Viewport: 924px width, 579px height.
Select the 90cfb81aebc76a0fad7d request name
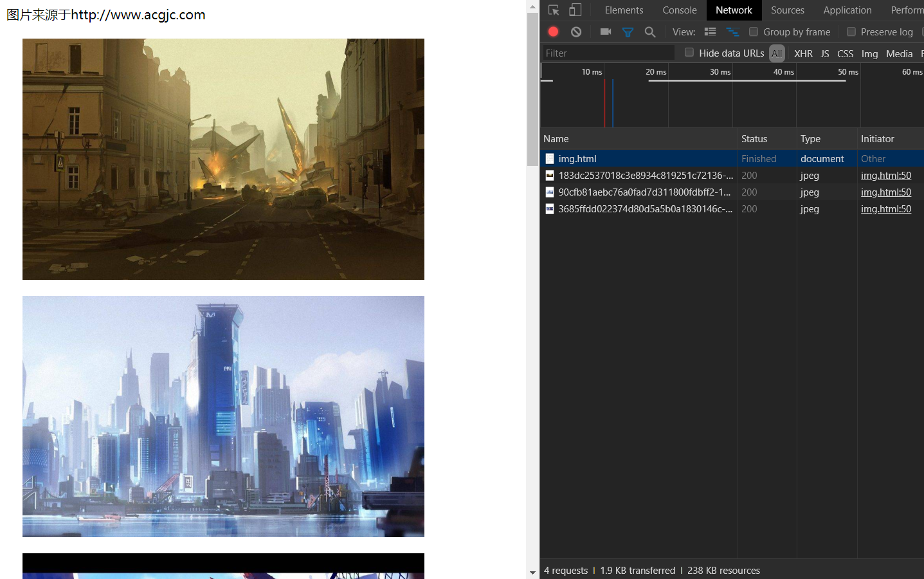pos(644,192)
